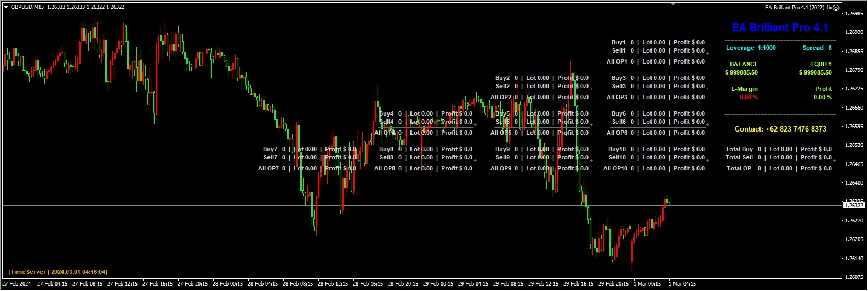This screenshot has width=868, height=291.
Task: Click the BALANCE amount value
Action: tap(741, 72)
